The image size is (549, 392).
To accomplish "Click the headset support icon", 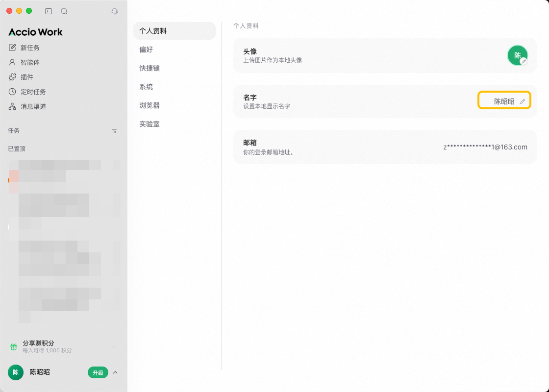I will tap(115, 11).
